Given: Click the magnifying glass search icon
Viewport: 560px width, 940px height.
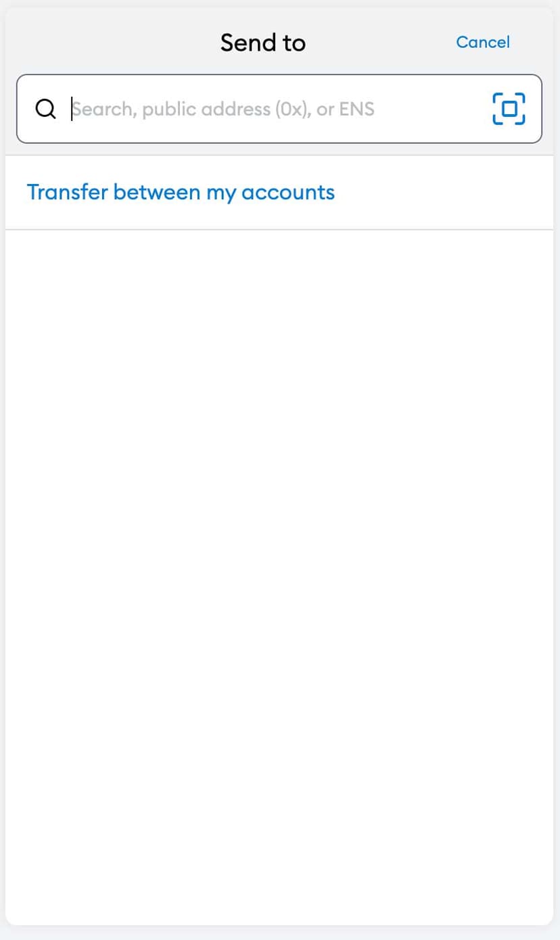Looking at the screenshot, I should pyautogui.click(x=45, y=109).
